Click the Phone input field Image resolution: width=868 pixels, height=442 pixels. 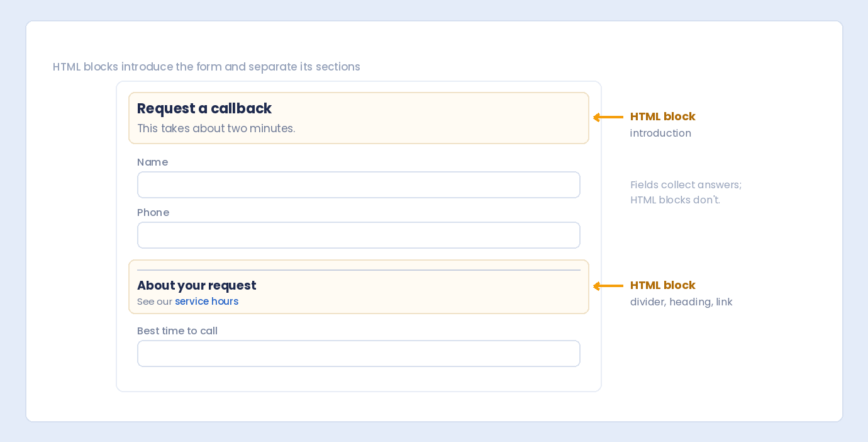tap(359, 235)
